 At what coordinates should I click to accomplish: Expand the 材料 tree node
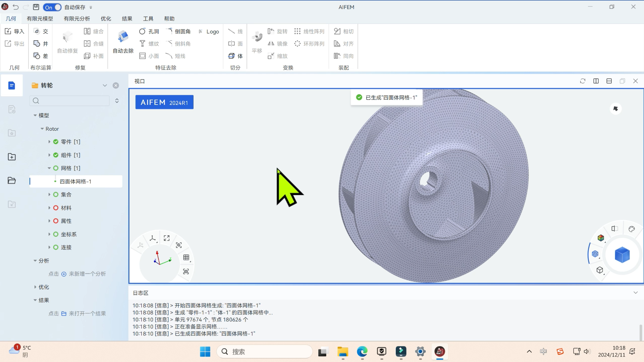49,208
